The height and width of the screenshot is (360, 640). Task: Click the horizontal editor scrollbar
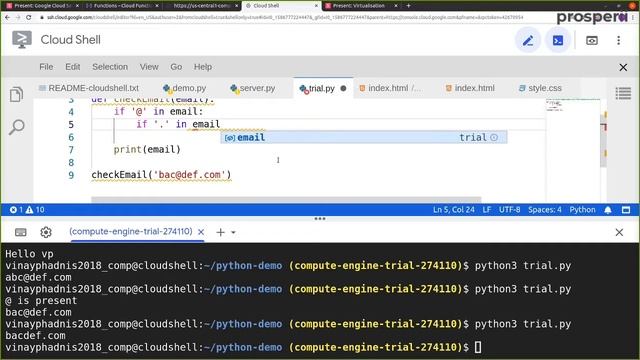(286, 200)
